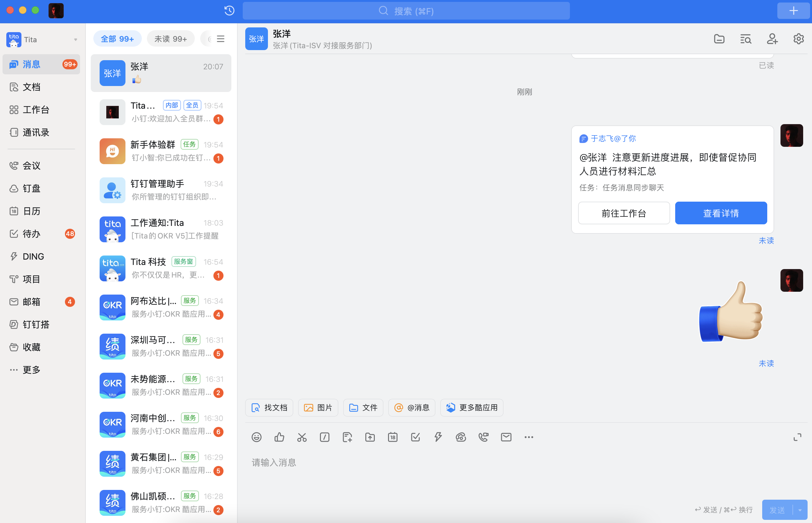Open conversation filter list menu icon
Screen dimensions: 812x523
(x=221, y=39)
